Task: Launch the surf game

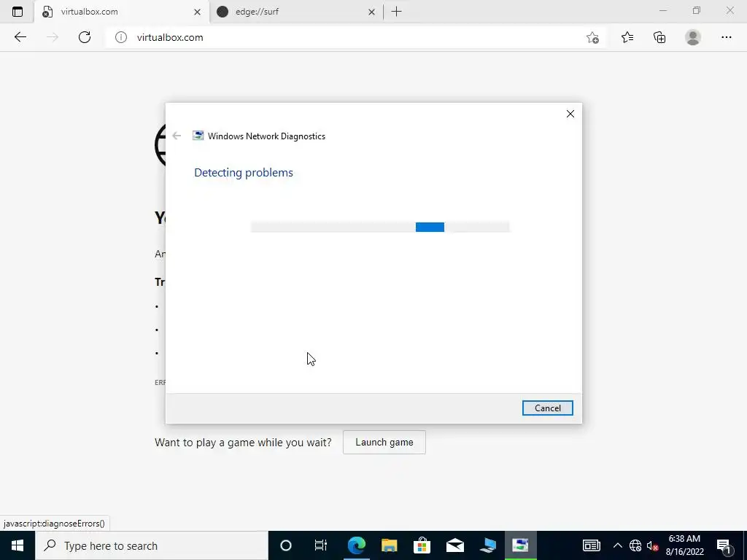Action: pos(384,443)
